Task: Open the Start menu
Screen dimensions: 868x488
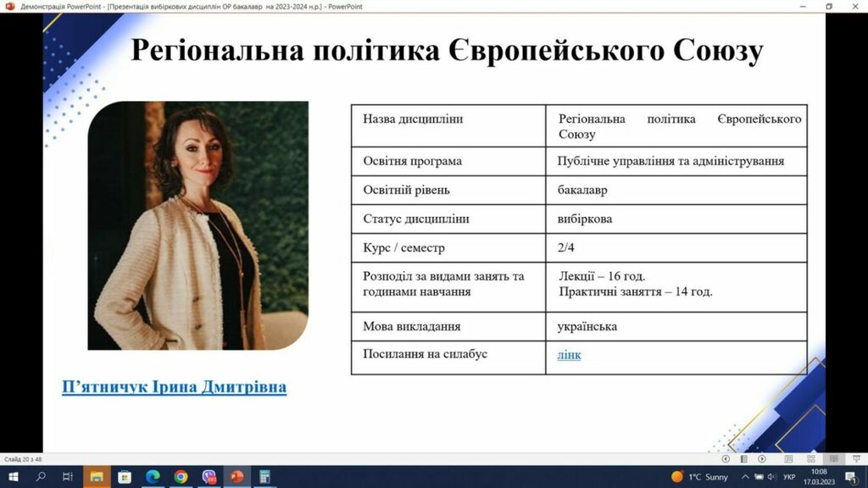Action: pyautogui.click(x=14, y=476)
